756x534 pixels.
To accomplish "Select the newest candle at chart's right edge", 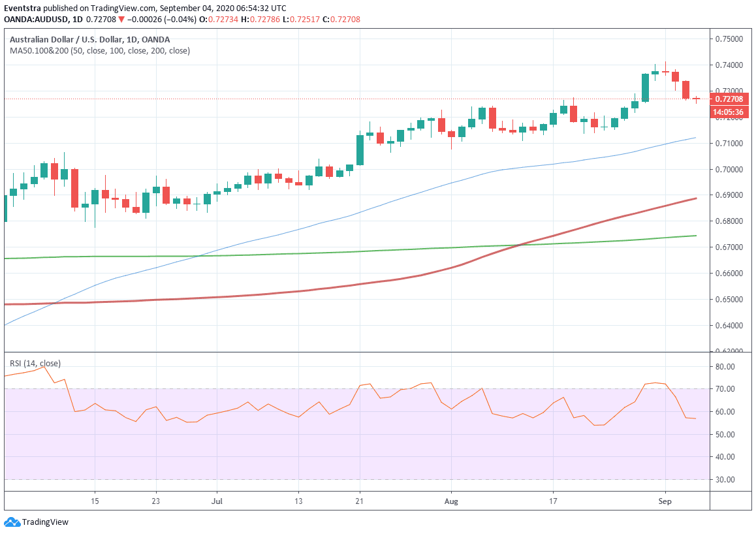I will coord(697,99).
